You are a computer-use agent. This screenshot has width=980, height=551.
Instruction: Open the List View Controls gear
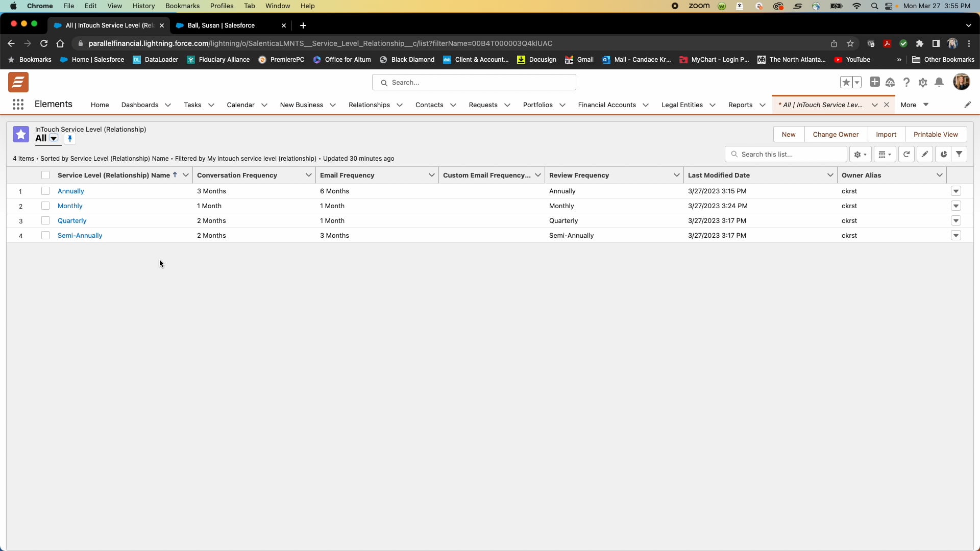pyautogui.click(x=860, y=154)
